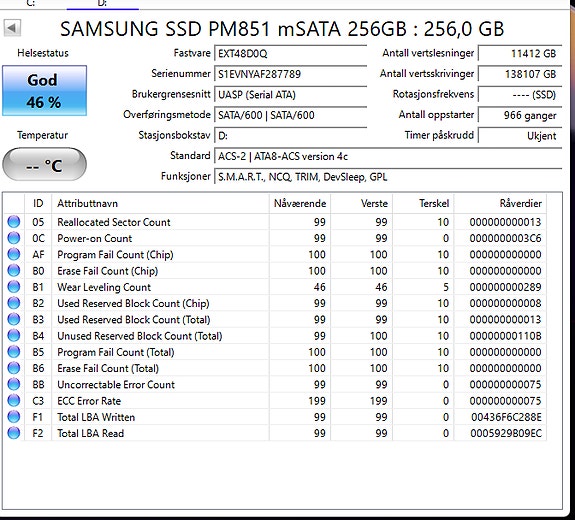Click the temperature -- °C indicator
The height and width of the screenshot is (520, 575).
coord(44,164)
